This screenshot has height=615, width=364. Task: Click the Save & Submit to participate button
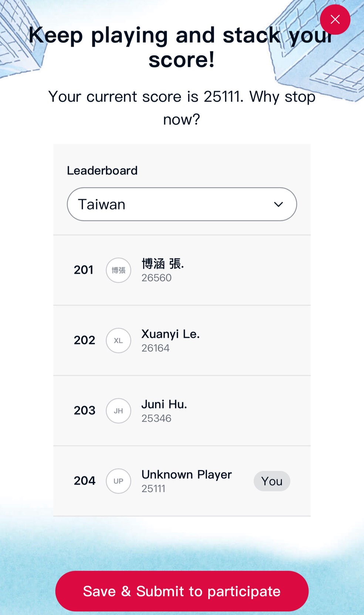coord(182,591)
